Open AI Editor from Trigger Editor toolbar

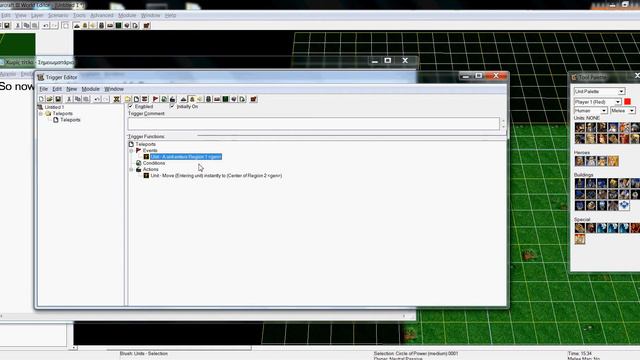pos(225,99)
